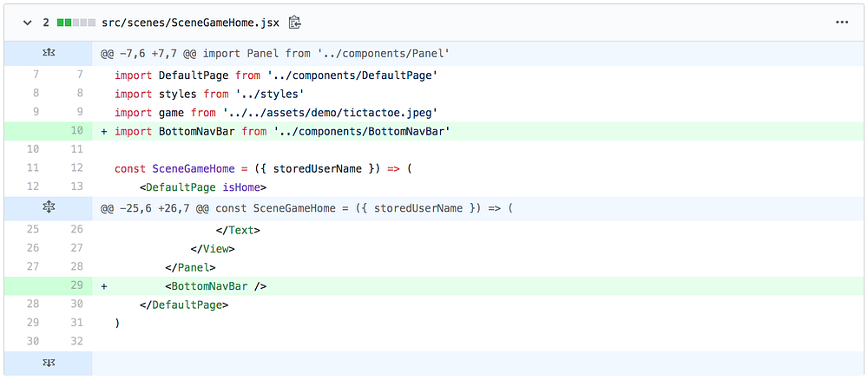Click file name src/scenes/SceneGameHome.jsx
Image resolution: width=868 pixels, height=380 pixels.
[x=191, y=23]
